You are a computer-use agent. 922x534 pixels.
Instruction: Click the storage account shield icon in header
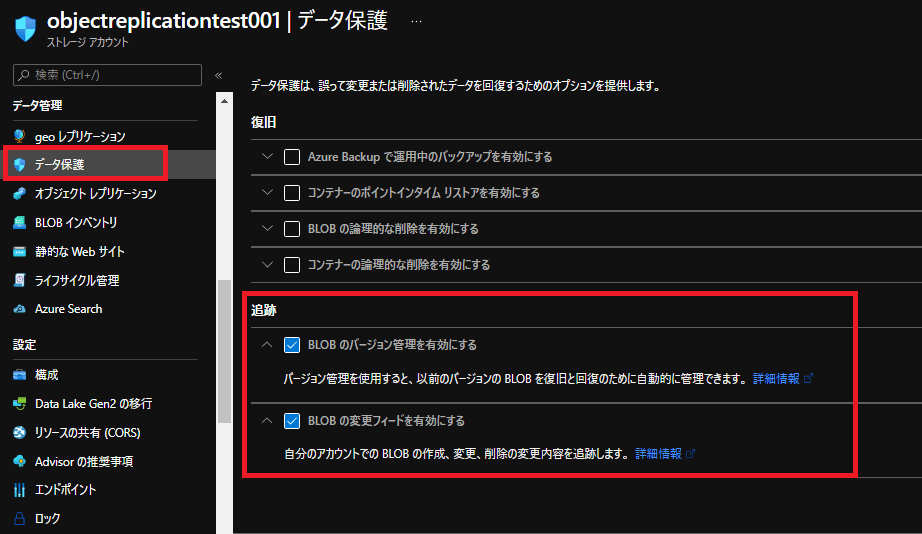[x=25, y=29]
